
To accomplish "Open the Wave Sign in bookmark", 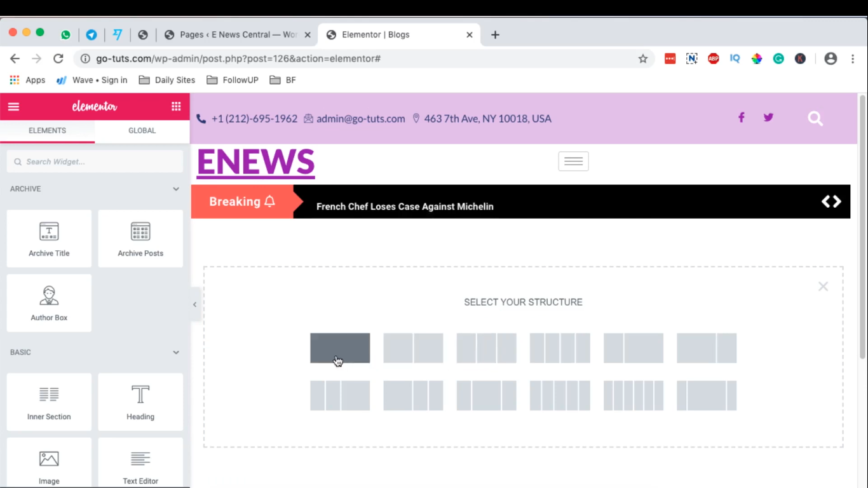I will [x=92, y=80].
